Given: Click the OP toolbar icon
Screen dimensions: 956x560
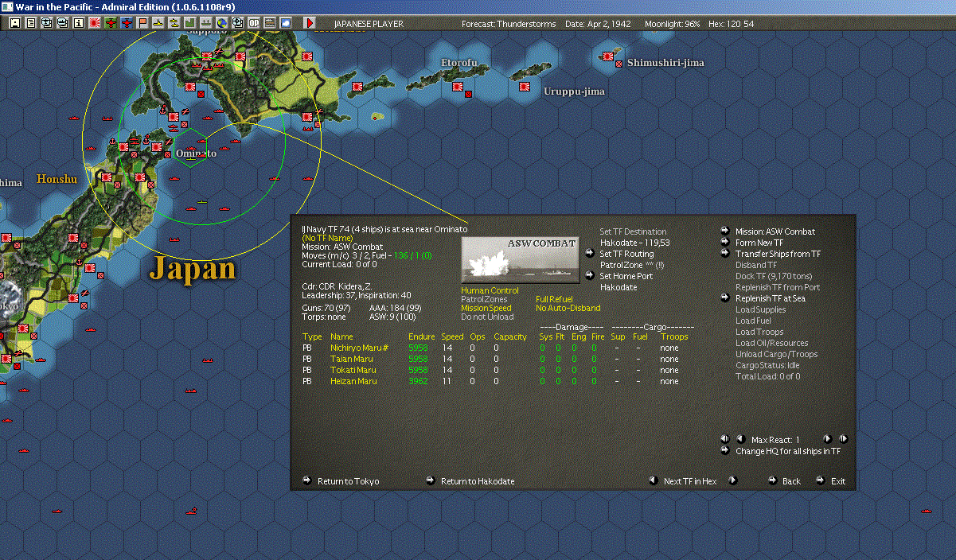Looking at the screenshot, I should coord(254,23).
